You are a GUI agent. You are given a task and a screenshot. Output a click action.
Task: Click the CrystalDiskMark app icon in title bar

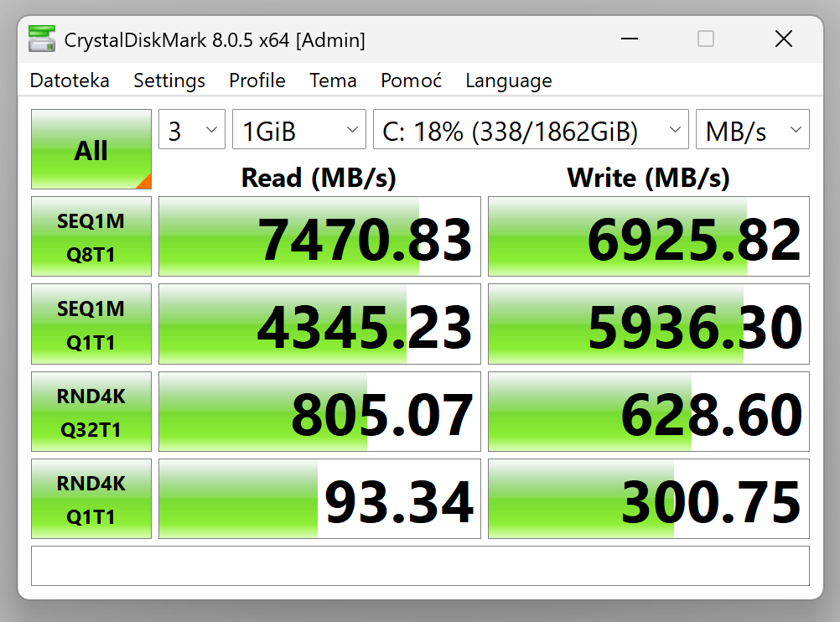coord(42,39)
